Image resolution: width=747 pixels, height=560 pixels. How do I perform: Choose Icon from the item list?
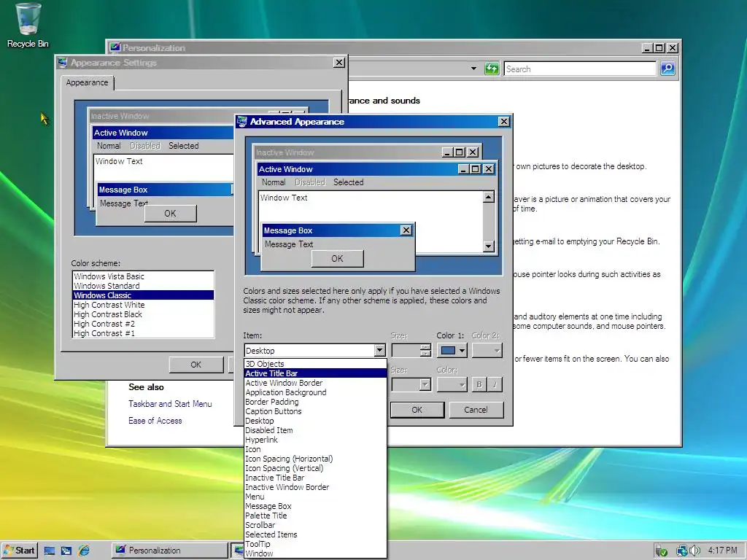pyautogui.click(x=315, y=449)
